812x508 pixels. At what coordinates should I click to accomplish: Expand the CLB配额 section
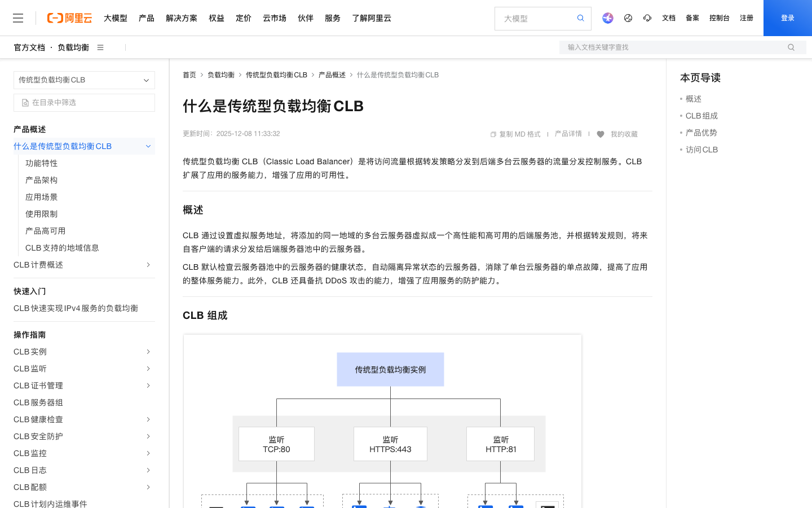pos(148,487)
